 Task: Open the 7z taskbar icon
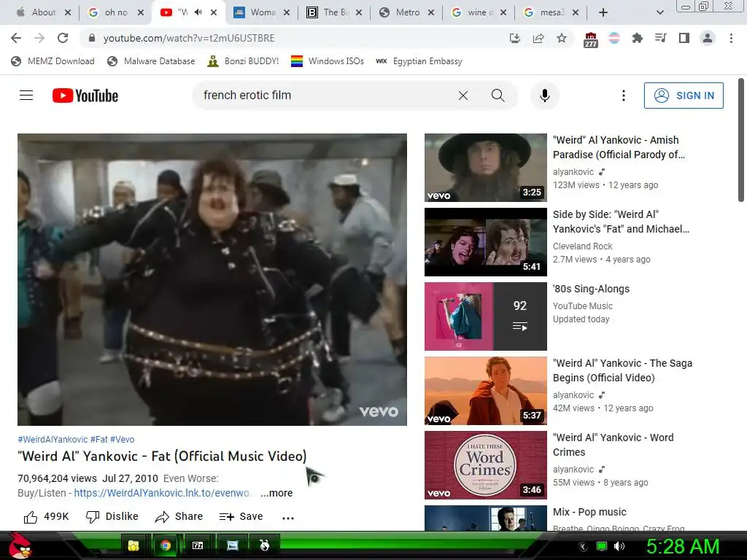pos(197,545)
